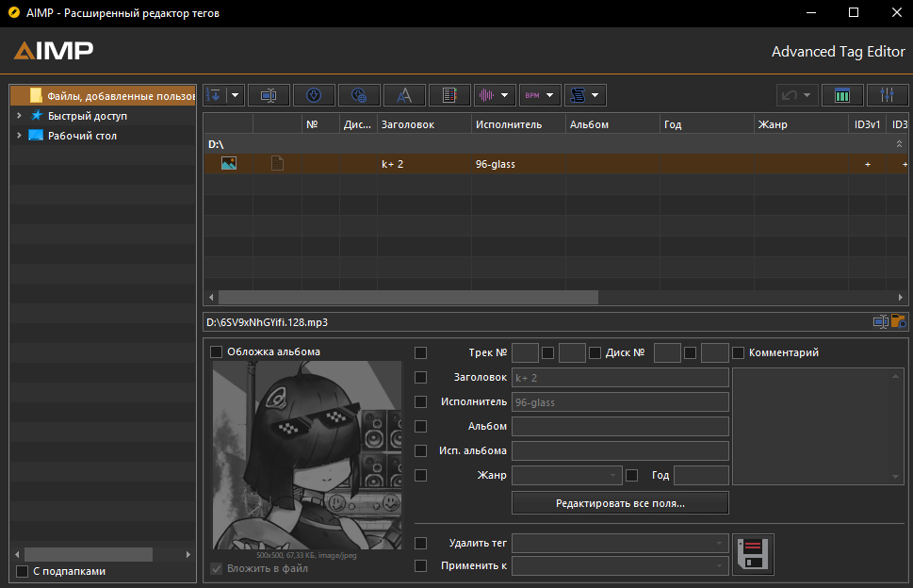Toggle the Комментарий checkbox

click(x=738, y=352)
